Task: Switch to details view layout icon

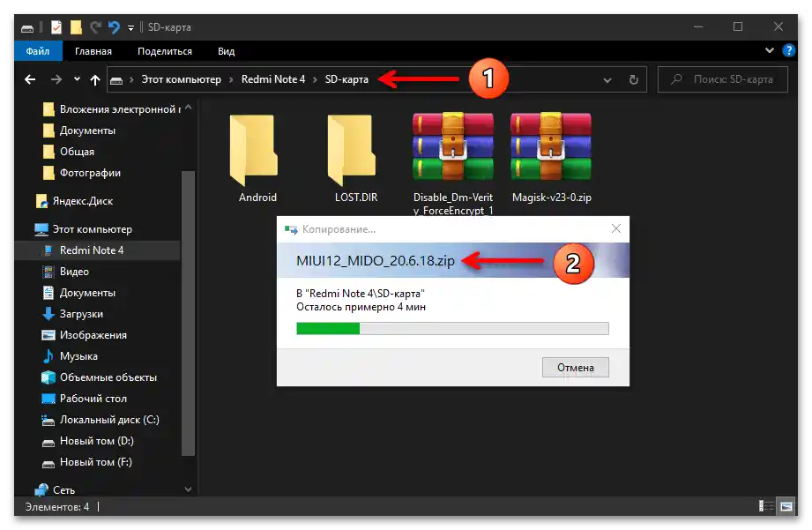Action: click(x=766, y=505)
